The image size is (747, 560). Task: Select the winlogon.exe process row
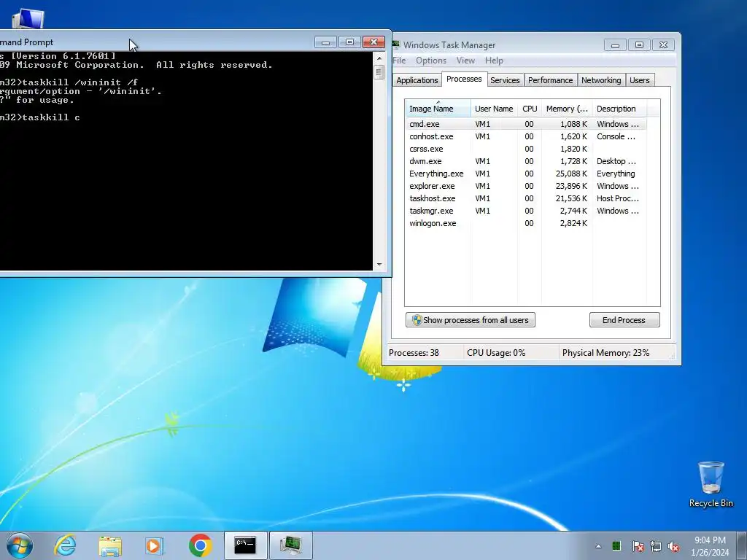[525, 223]
